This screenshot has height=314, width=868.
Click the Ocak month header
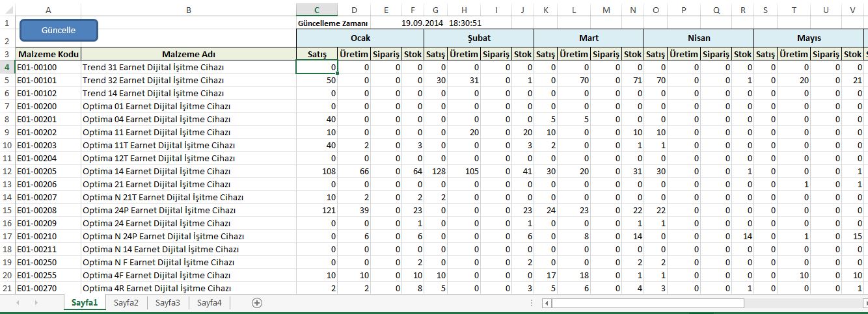point(360,38)
